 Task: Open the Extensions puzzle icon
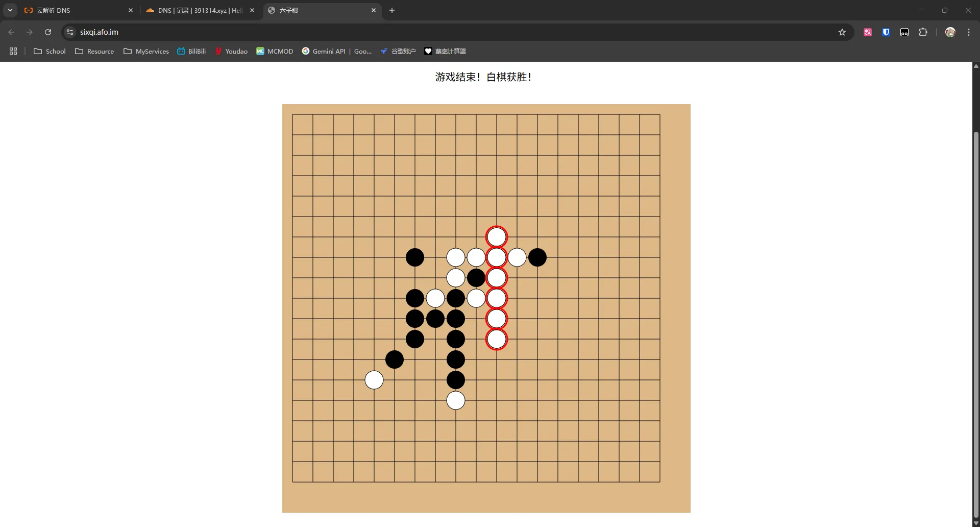tap(923, 32)
